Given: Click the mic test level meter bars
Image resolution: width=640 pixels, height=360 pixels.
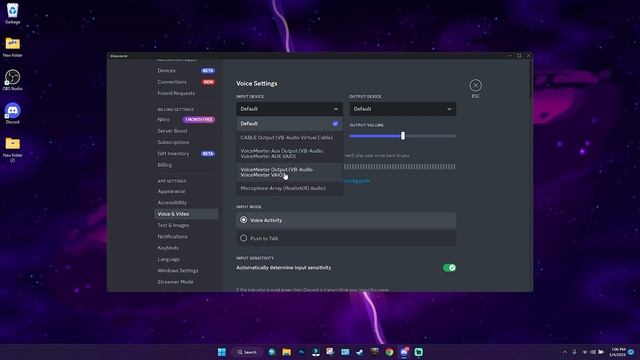Looking at the screenshot, I should click(400, 167).
